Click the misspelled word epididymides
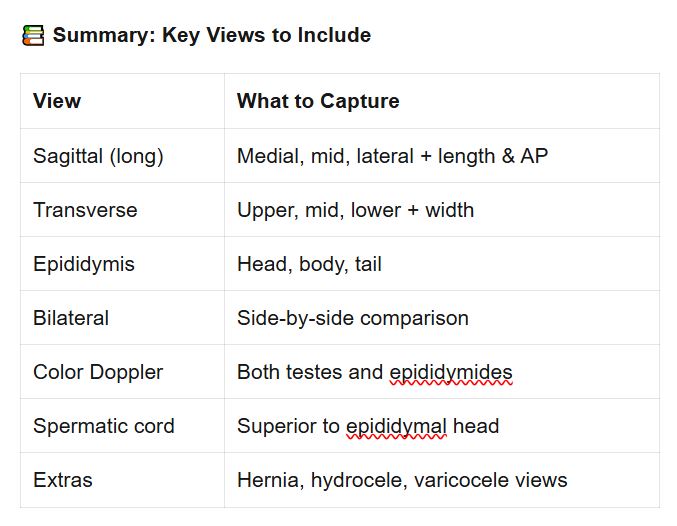The width and height of the screenshot is (677, 526). tap(451, 373)
